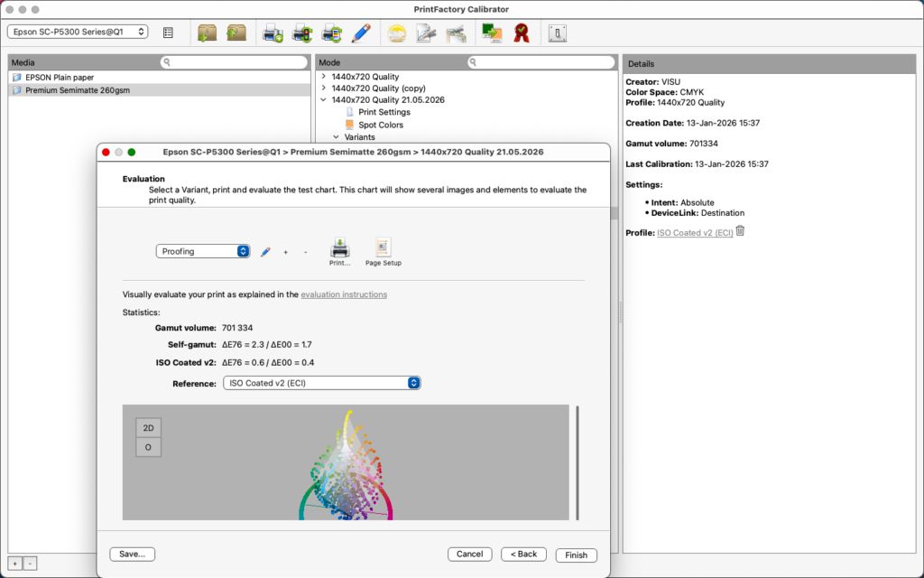Click the switch panel icon in toolbar
Viewport: 924px width, 578px height.
[558, 33]
